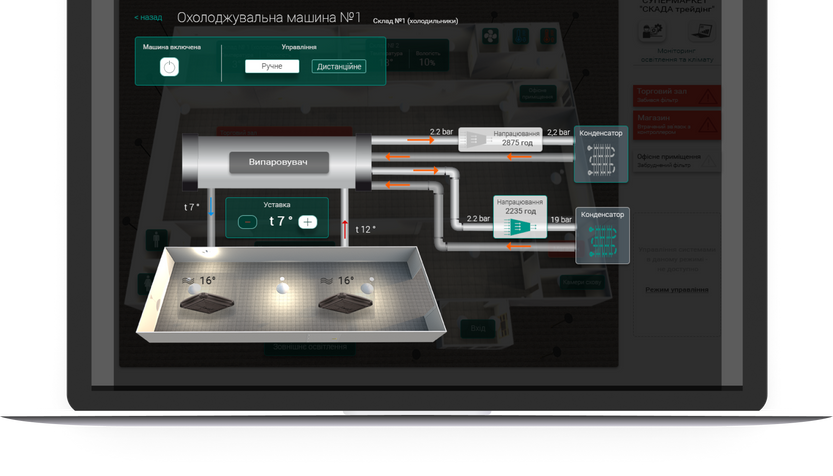Click the lower Конденсатор coil icon

pos(602,242)
